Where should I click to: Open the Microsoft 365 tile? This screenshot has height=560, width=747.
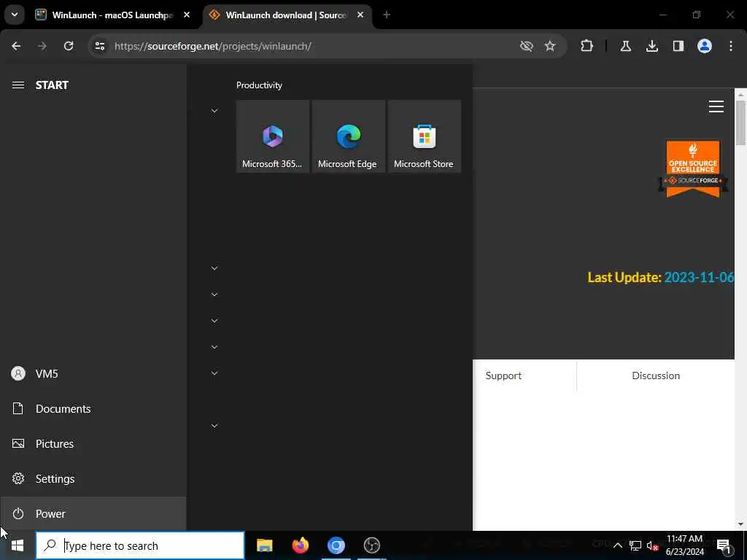point(273,136)
